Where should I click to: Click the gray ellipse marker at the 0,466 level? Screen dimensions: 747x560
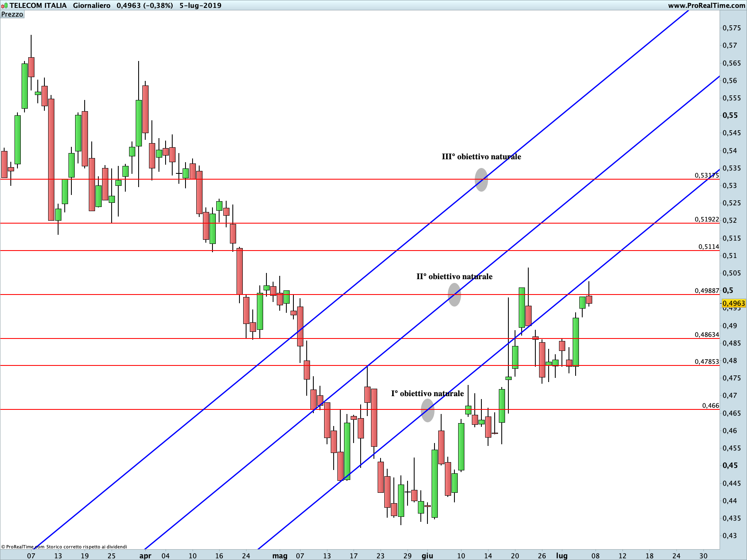pos(427,410)
